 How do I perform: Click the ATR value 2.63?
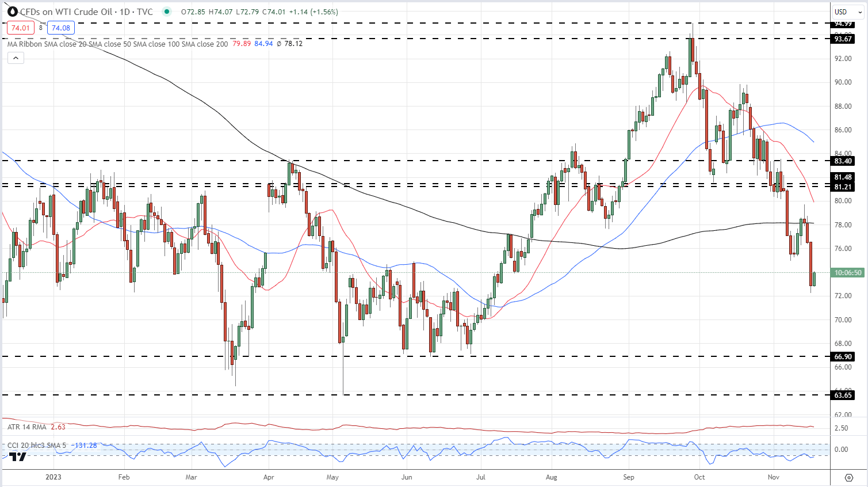58,427
